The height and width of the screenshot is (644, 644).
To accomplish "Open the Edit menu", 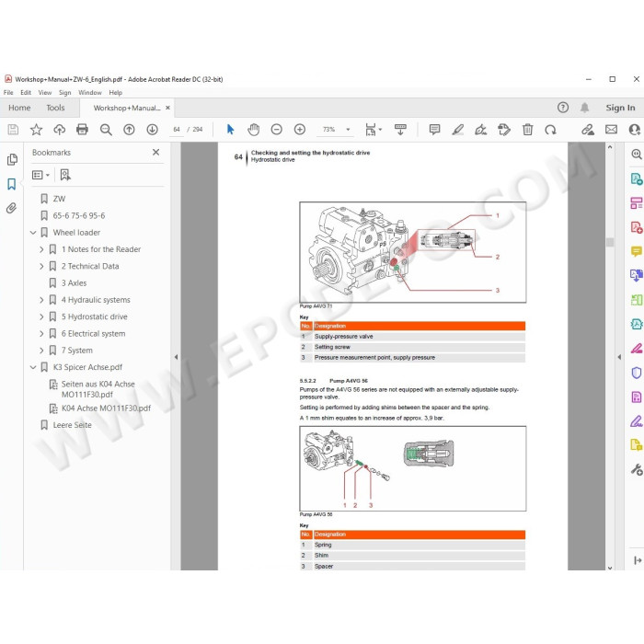I will [x=26, y=93].
